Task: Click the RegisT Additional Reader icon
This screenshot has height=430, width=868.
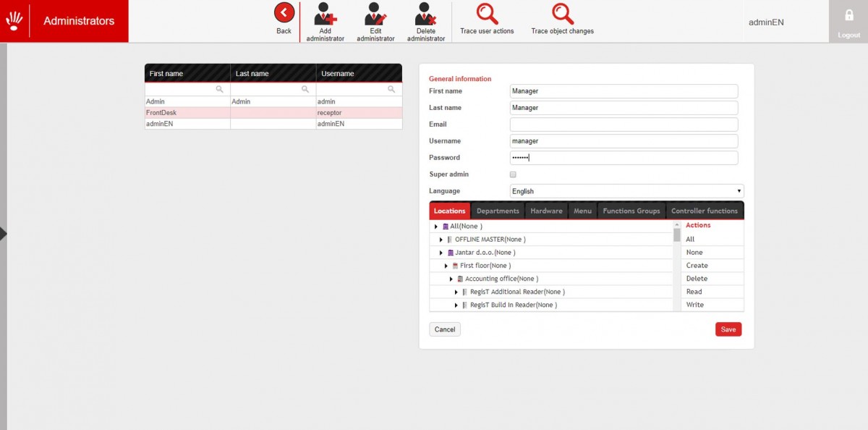Action: [x=465, y=292]
